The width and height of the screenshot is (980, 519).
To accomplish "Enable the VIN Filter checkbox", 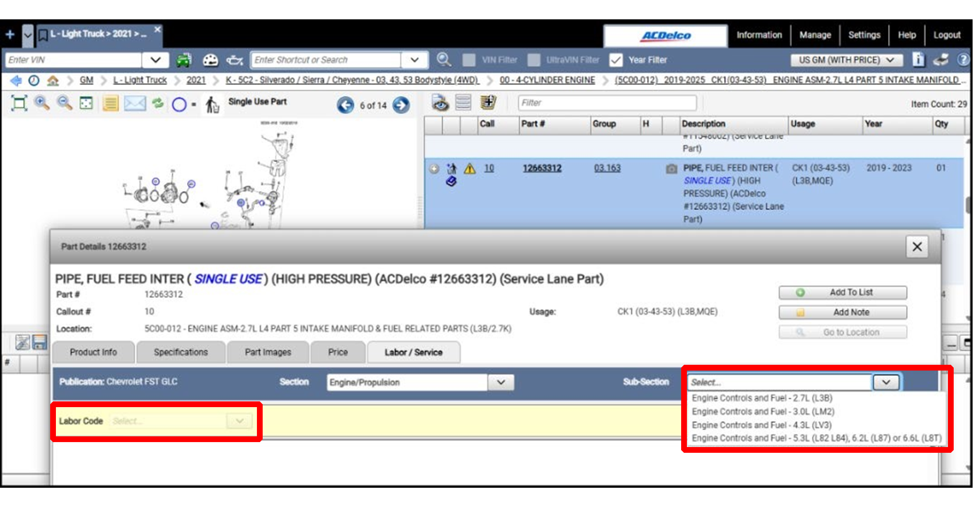I will [x=469, y=60].
